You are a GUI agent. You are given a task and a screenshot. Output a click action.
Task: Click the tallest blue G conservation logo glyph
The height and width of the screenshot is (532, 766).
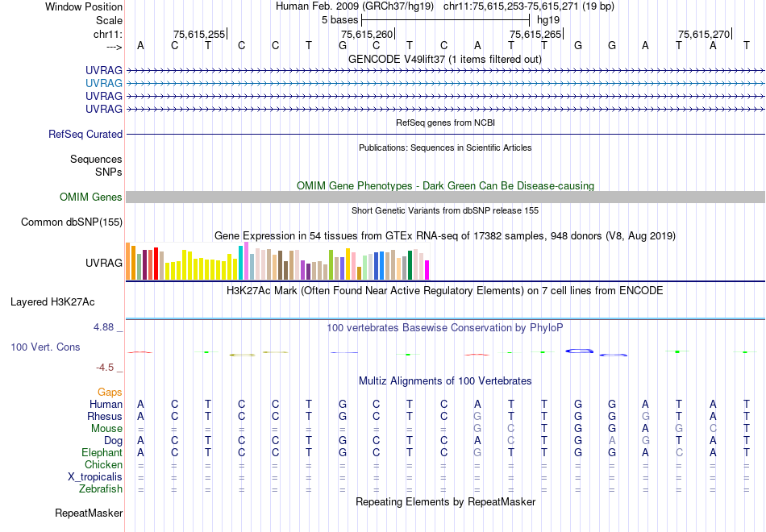tap(580, 351)
